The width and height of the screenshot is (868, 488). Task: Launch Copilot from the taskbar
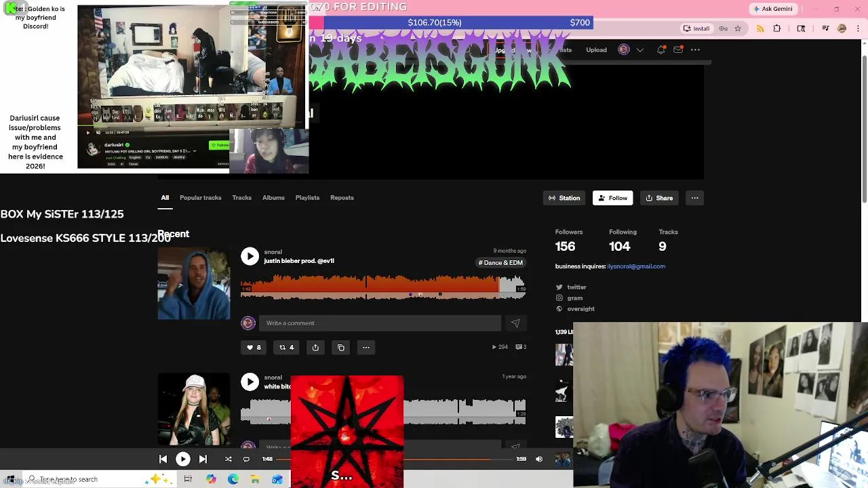click(211, 479)
